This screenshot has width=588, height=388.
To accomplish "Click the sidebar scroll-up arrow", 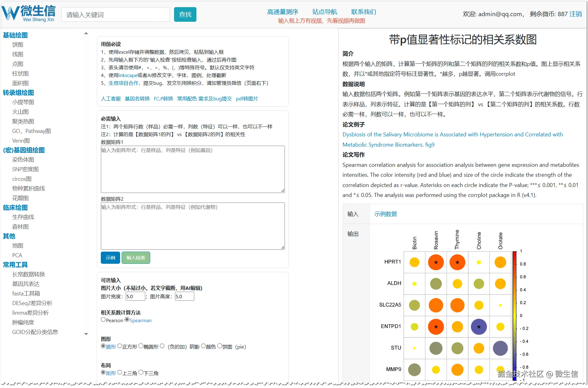I will [x=86, y=33].
